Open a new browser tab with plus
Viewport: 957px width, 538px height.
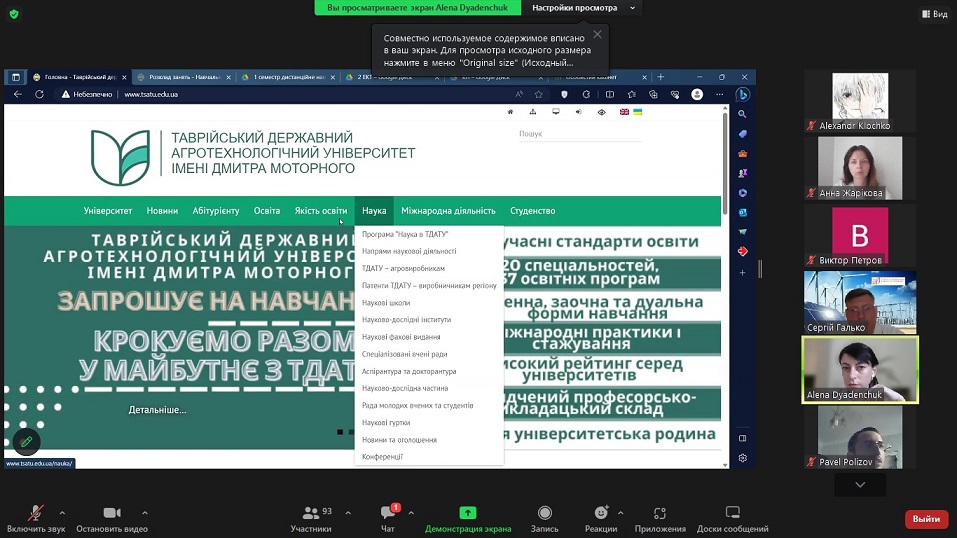660,77
